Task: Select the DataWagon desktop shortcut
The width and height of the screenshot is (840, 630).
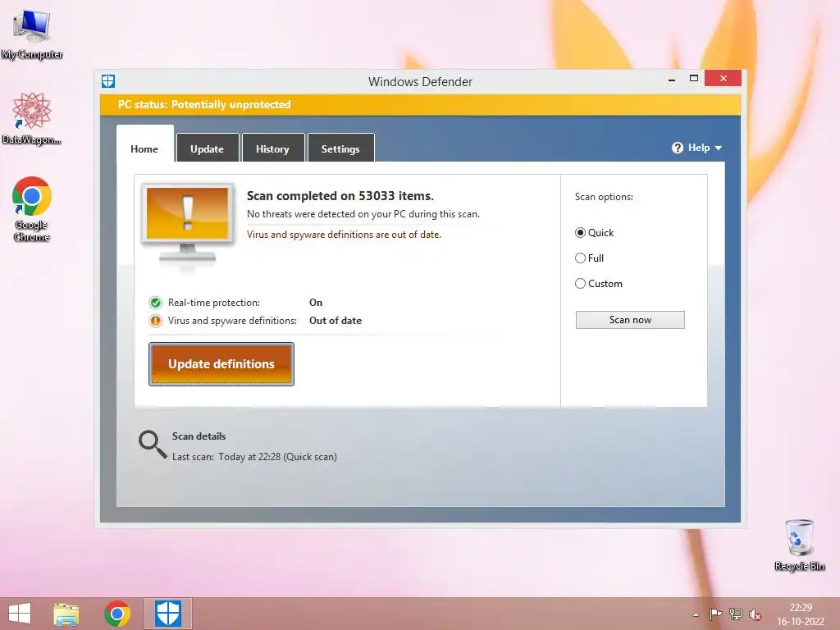Action: 32,118
